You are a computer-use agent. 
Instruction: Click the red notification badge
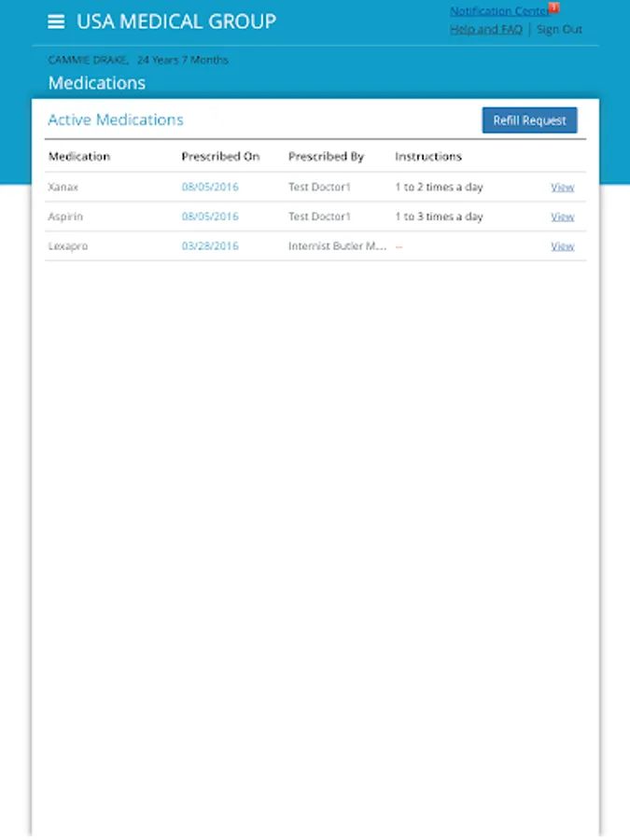click(553, 7)
